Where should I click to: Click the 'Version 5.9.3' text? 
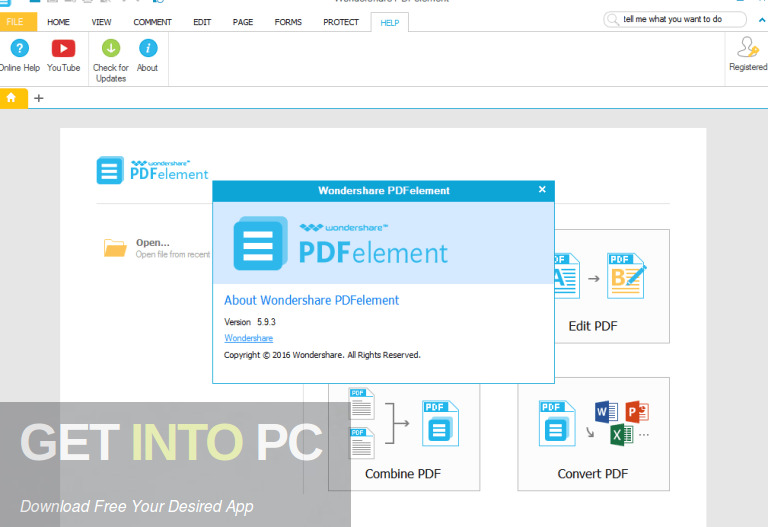coord(250,322)
